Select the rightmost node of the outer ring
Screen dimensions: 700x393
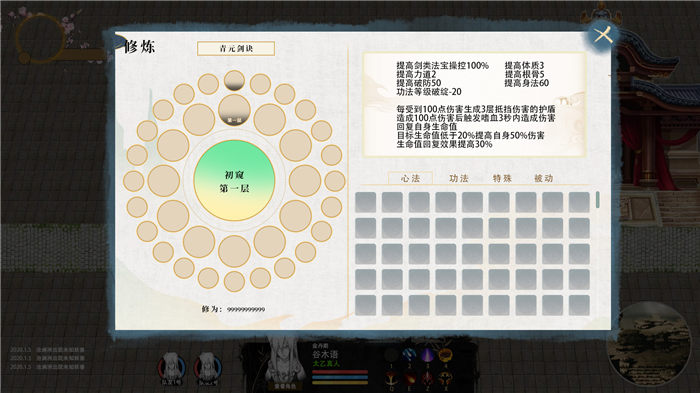point(335,181)
